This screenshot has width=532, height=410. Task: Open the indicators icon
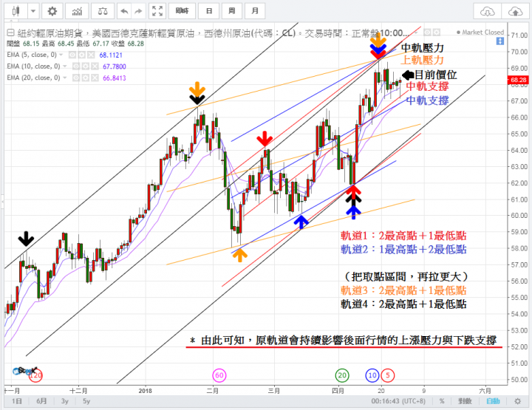77,11
